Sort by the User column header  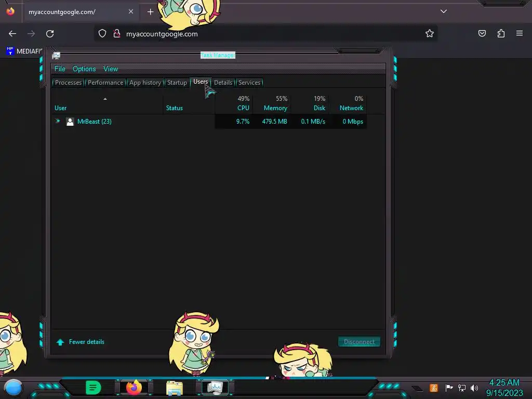[107, 104]
